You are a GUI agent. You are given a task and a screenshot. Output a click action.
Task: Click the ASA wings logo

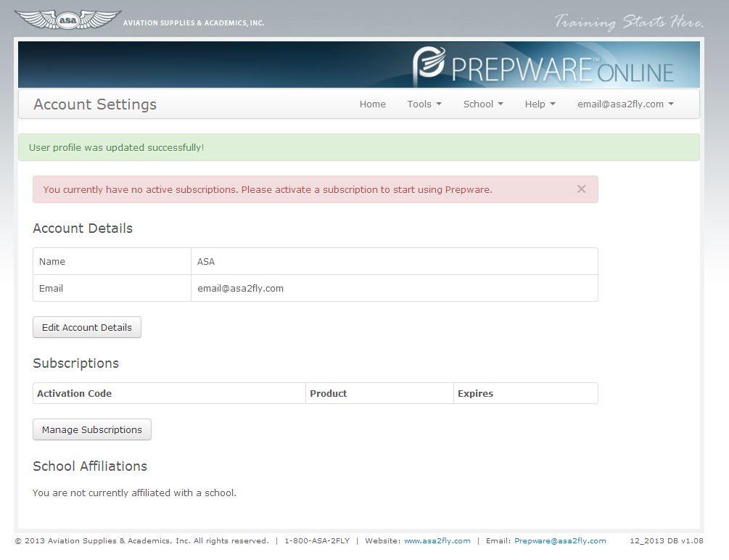click(68, 20)
